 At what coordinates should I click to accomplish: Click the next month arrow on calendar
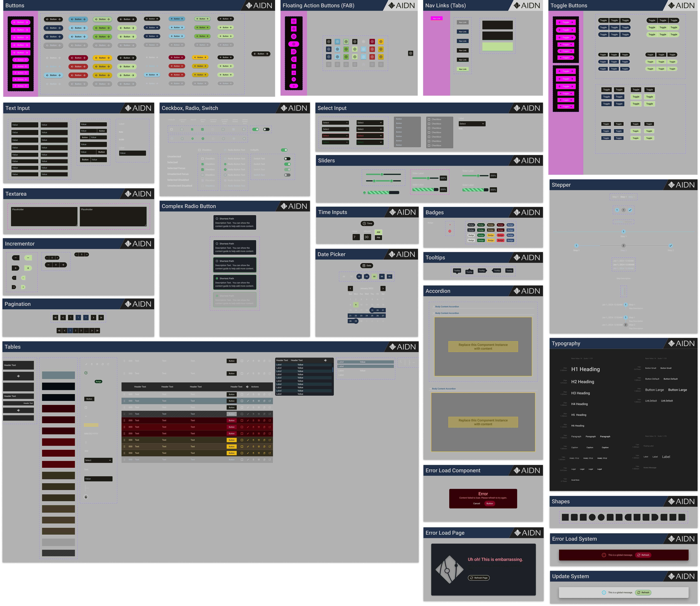point(383,288)
